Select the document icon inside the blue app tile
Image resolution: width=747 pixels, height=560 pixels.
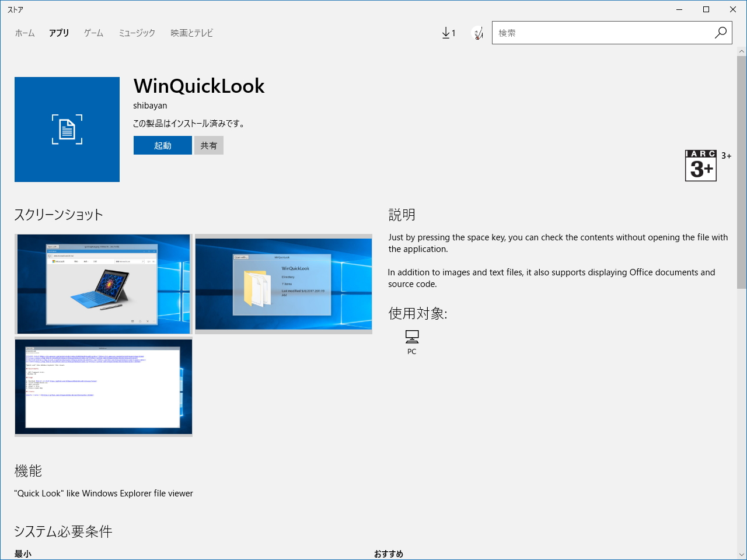pyautogui.click(x=67, y=129)
